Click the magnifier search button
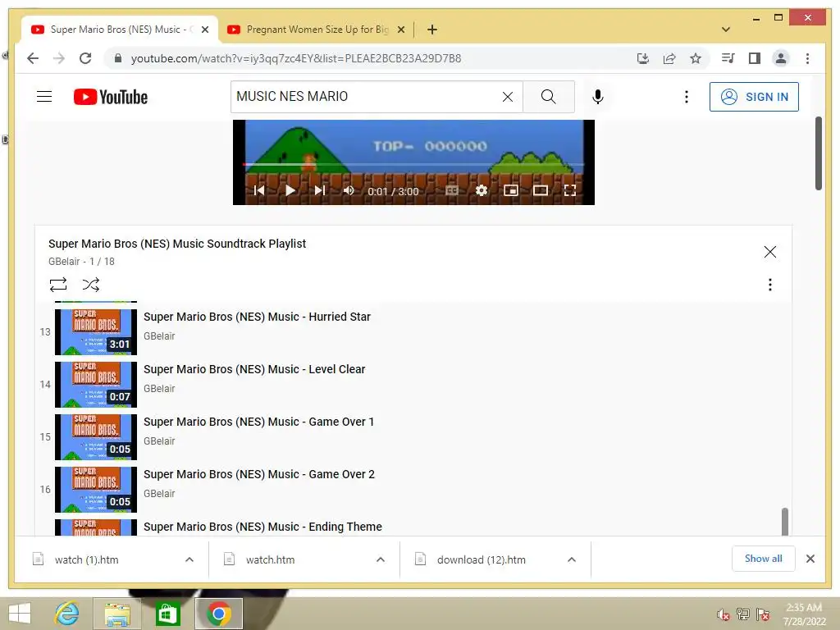 point(548,97)
